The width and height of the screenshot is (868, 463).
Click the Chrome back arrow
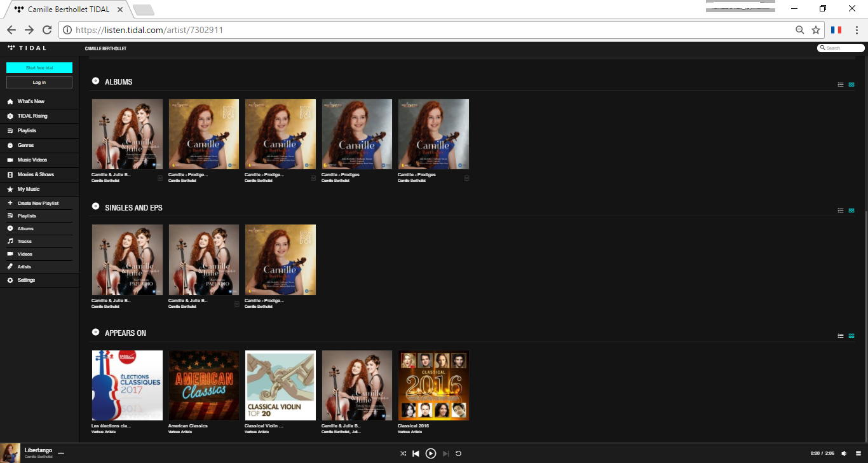click(x=11, y=30)
